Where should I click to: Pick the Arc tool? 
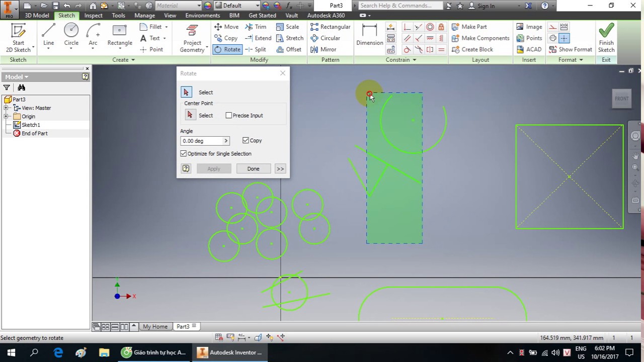pyautogui.click(x=93, y=35)
